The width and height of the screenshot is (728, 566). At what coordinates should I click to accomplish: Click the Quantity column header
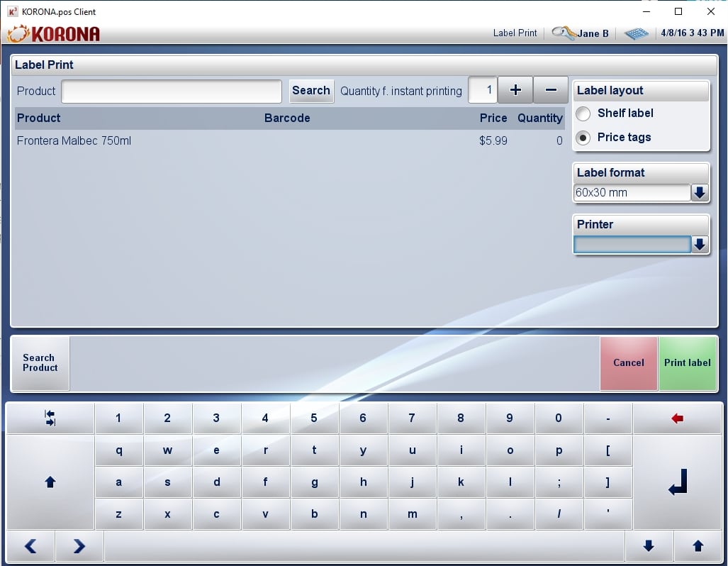tap(540, 118)
